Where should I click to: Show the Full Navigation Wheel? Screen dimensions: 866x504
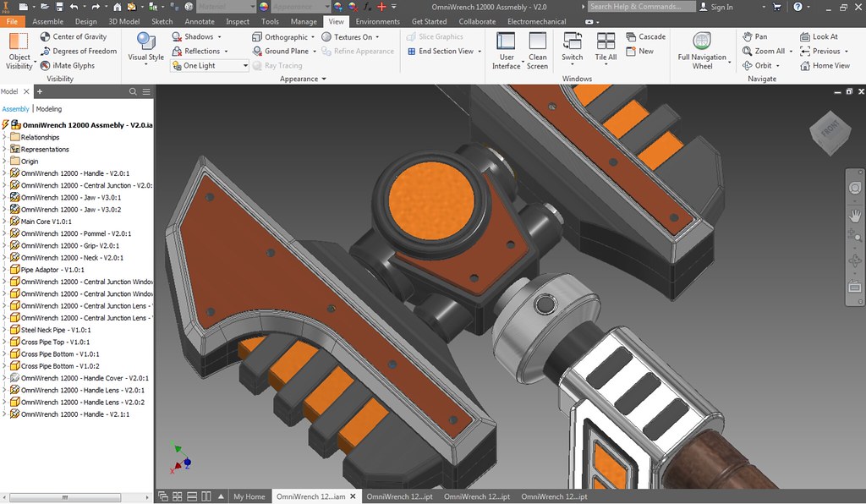tap(702, 51)
